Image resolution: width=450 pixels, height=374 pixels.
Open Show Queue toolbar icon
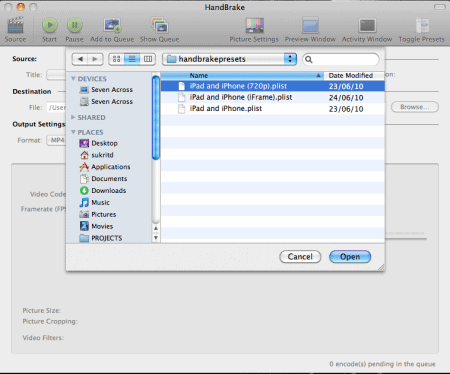pyautogui.click(x=160, y=25)
